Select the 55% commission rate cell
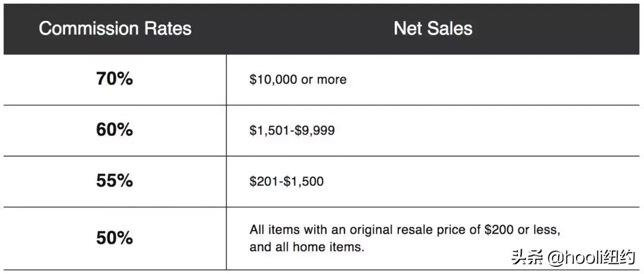The image size is (644, 274). pos(114,181)
